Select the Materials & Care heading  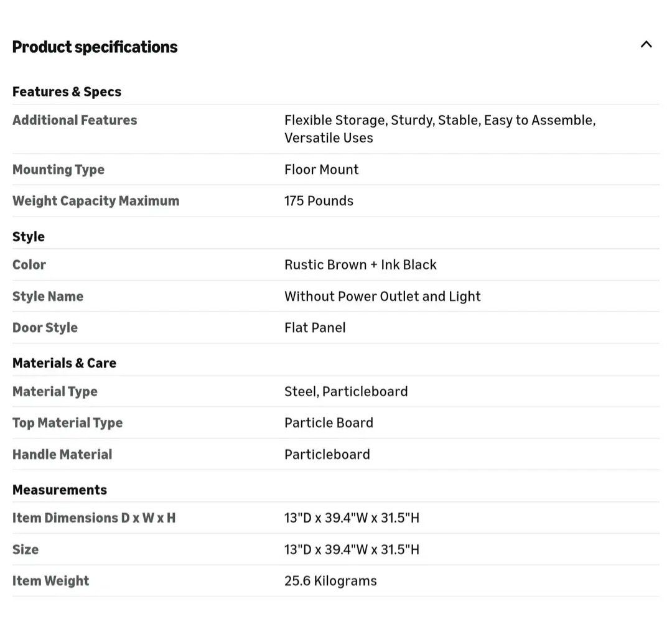pyautogui.click(x=64, y=363)
